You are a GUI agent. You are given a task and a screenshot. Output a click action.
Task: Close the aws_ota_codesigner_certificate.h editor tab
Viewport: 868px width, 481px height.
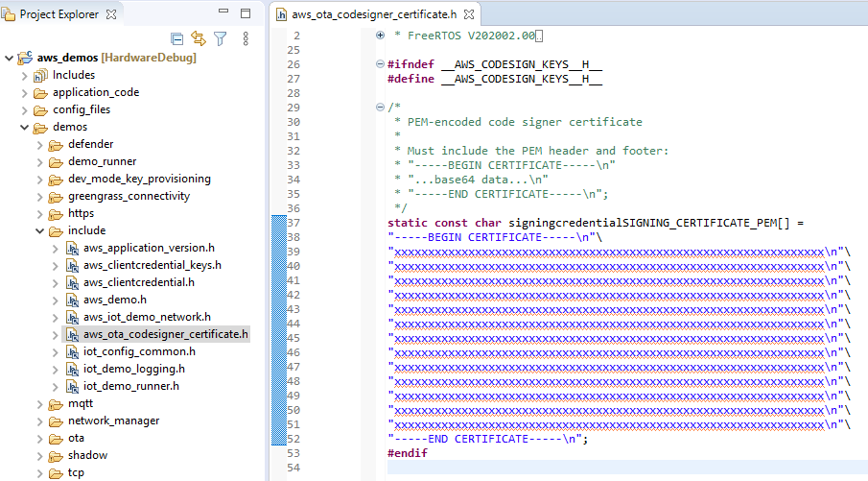(468, 14)
